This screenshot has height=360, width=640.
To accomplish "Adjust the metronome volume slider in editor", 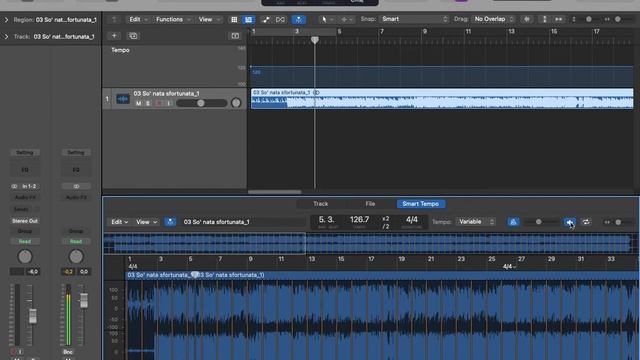I will 541,222.
